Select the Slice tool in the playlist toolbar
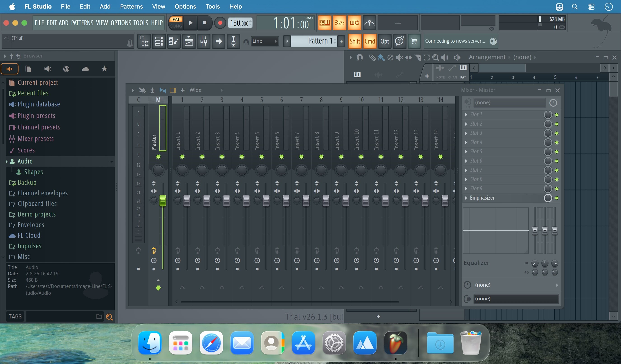The height and width of the screenshot is (364, 621). tap(418, 57)
